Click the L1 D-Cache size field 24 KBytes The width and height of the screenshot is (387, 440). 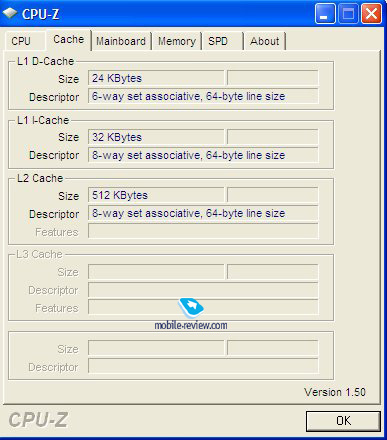[x=156, y=78]
